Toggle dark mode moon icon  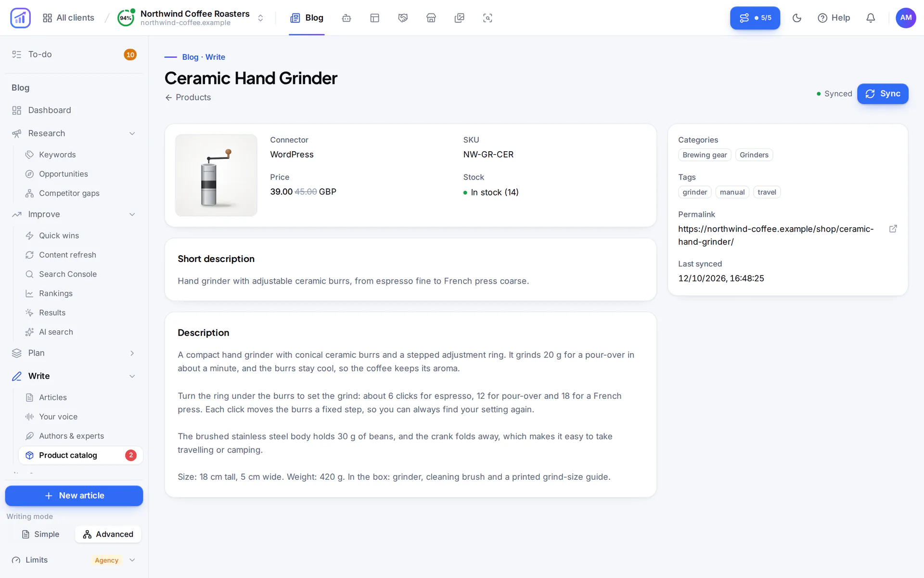click(x=797, y=18)
